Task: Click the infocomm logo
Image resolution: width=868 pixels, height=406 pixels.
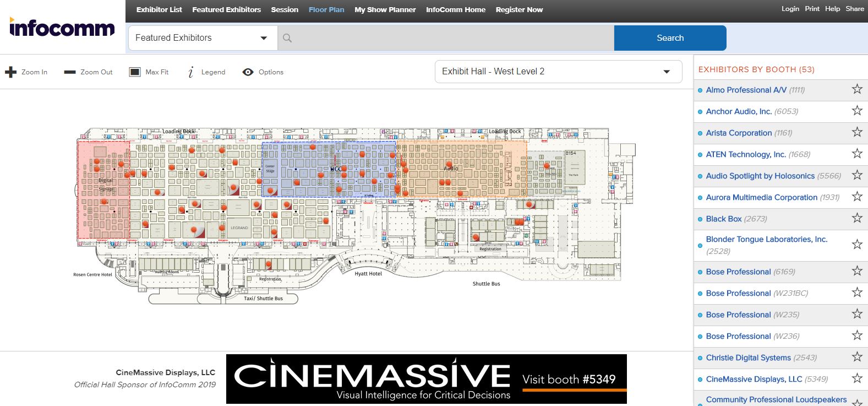Action: (x=62, y=27)
